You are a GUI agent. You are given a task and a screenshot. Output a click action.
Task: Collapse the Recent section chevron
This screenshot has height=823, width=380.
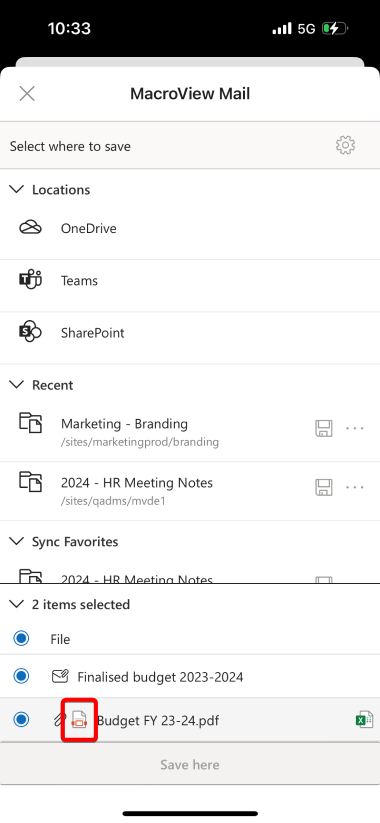(x=17, y=385)
